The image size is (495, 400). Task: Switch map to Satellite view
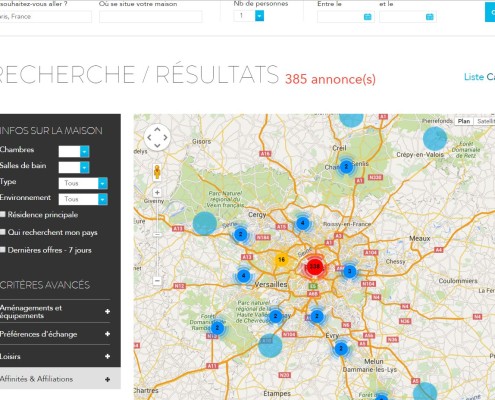pos(485,121)
